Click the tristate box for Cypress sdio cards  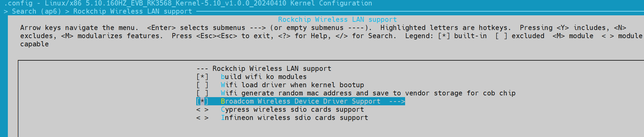pyautogui.click(x=202, y=110)
